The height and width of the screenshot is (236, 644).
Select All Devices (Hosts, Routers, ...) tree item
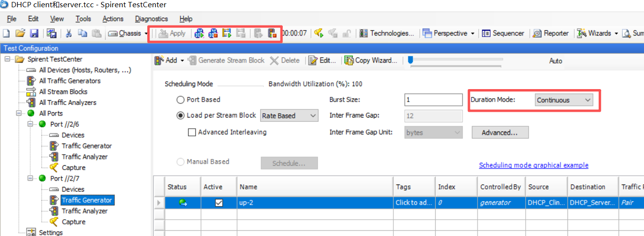[x=85, y=70]
